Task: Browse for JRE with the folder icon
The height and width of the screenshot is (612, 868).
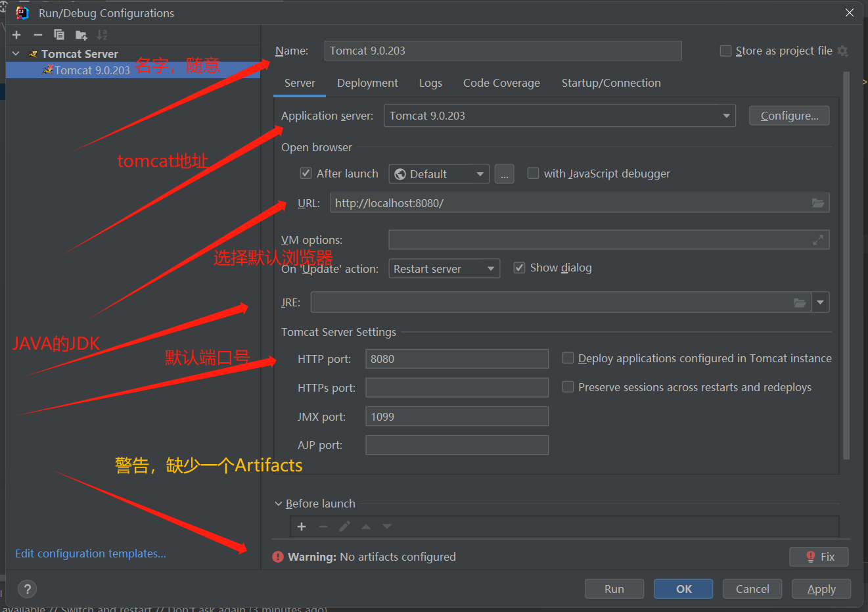Action: click(800, 302)
